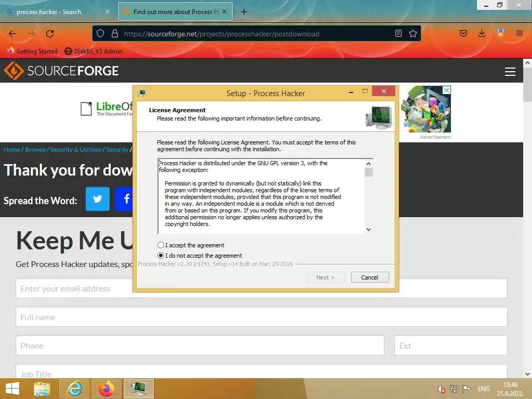532x399 pixels.
Task: Bookmark this page with the star icon
Action: (413, 33)
